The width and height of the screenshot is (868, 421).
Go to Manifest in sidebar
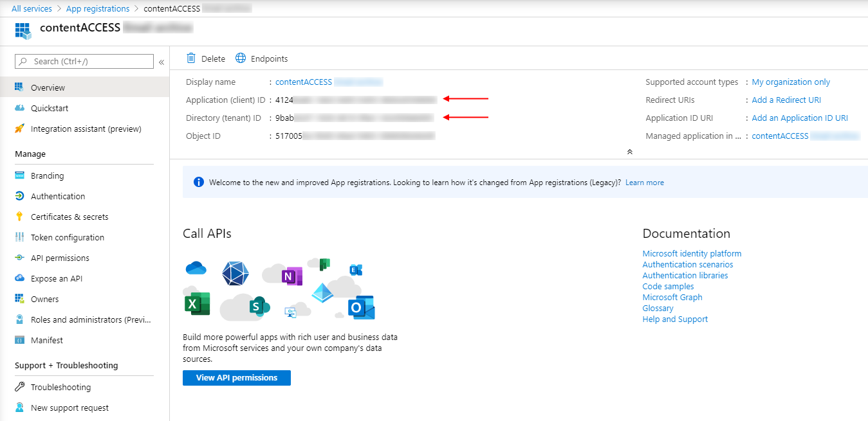[47, 340]
